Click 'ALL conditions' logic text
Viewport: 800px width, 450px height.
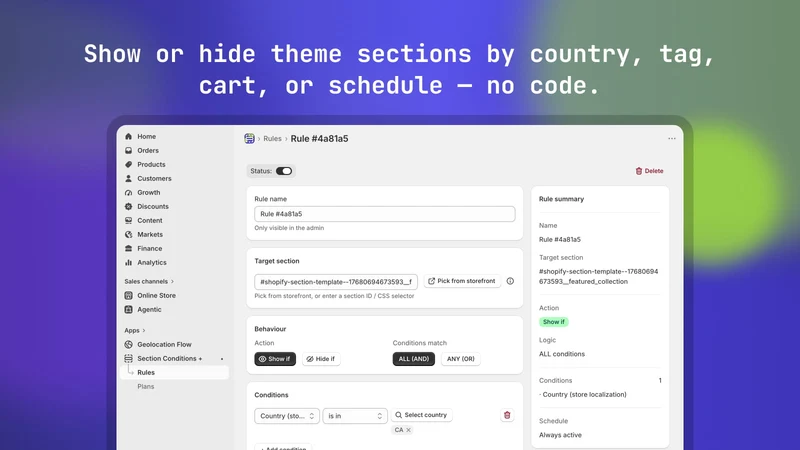(562, 354)
